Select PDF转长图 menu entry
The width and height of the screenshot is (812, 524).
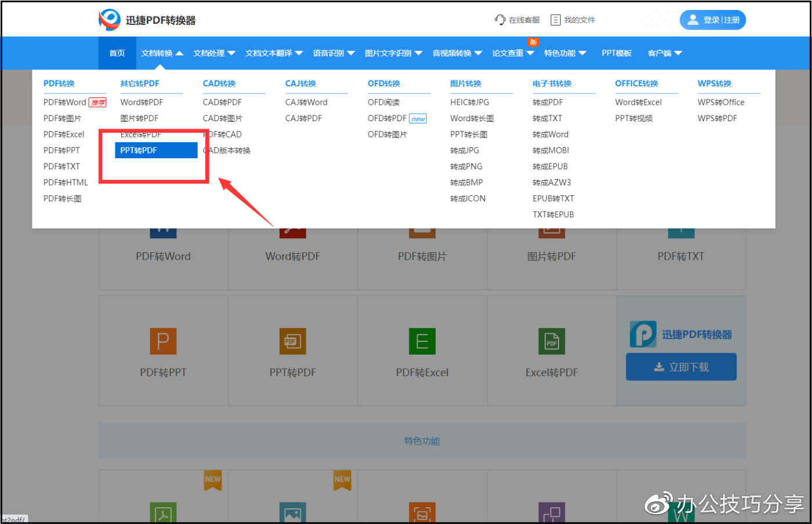pyautogui.click(x=63, y=198)
